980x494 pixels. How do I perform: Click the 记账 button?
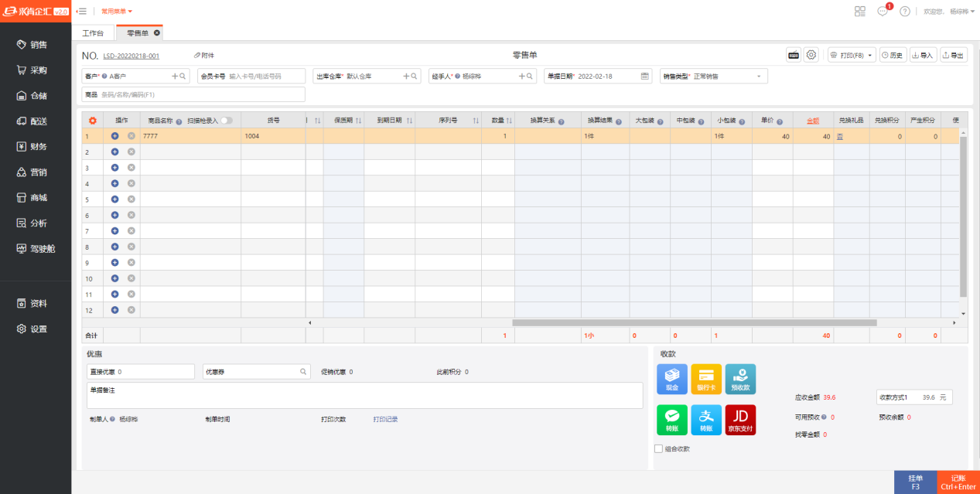click(958, 482)
